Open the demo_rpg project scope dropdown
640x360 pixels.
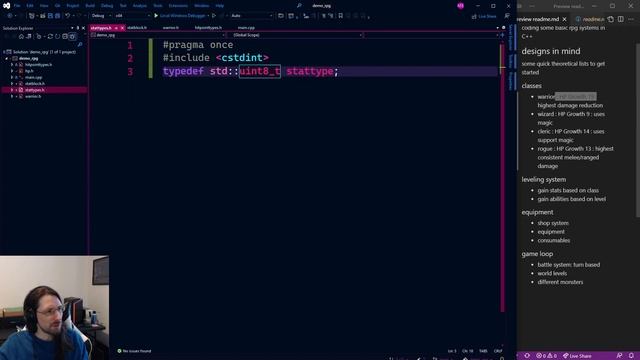tap(158, 35)
